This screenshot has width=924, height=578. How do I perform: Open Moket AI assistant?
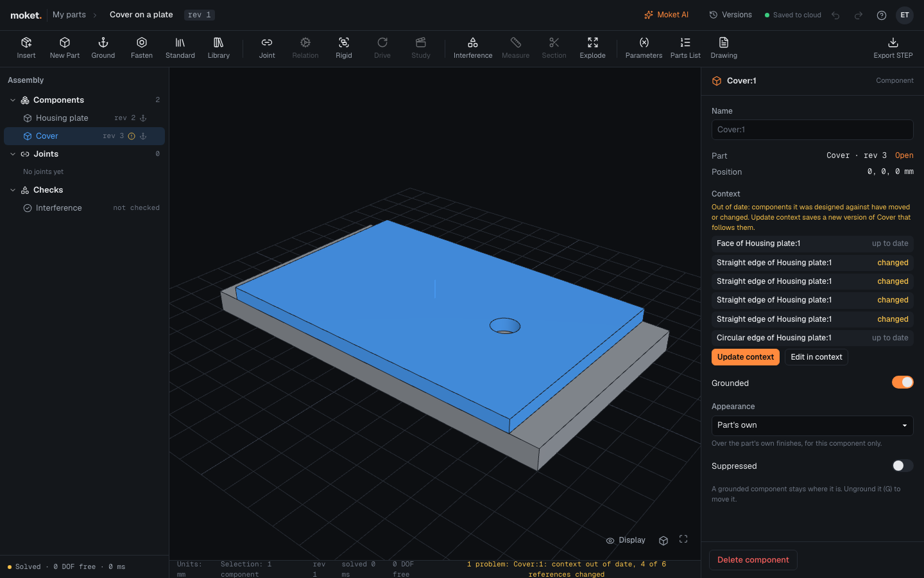tap(666, 15)
